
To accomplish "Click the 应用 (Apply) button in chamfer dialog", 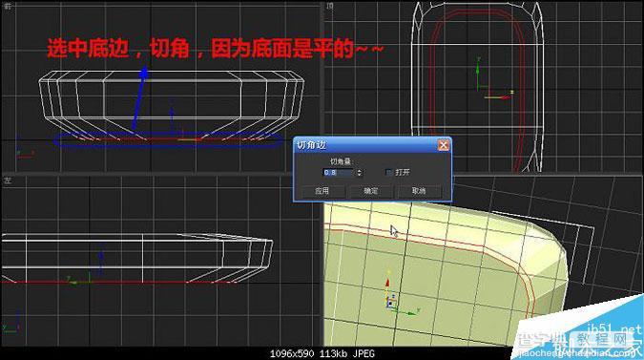I will point(322,191).
